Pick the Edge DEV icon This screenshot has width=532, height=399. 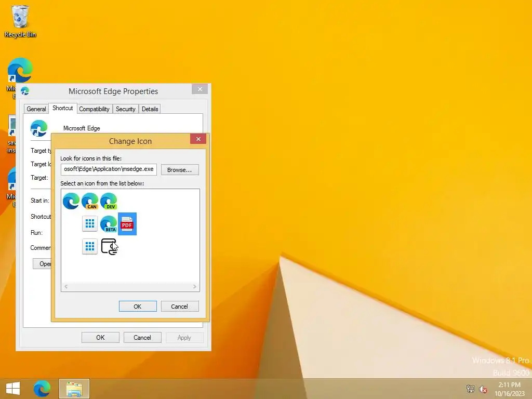[x=109, y=201]
